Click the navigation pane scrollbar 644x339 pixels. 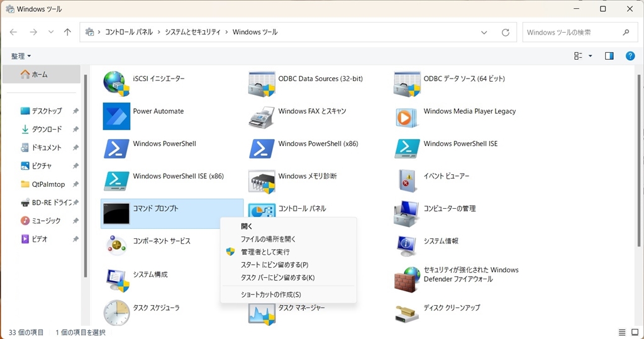tap(86, 175)
